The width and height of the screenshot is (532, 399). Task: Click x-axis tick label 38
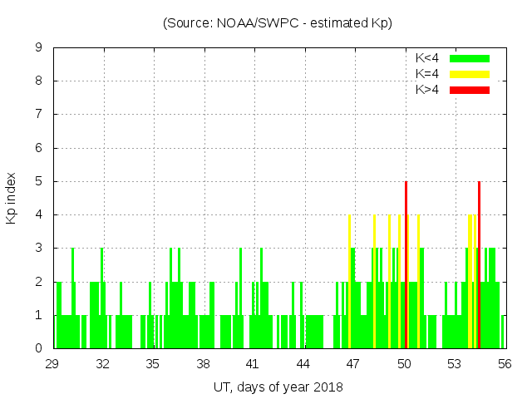coord(204,364)
